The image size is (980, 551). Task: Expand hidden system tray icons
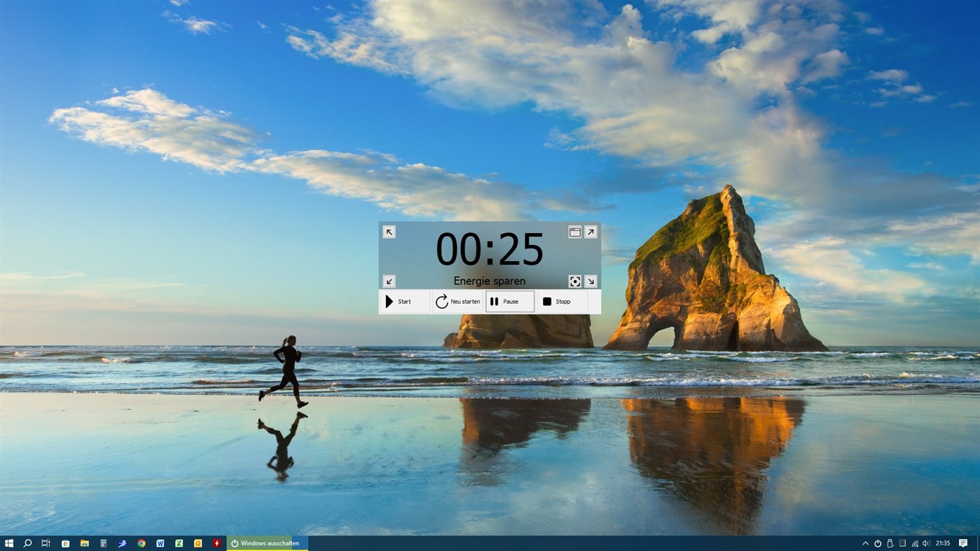click(x=865, y=543)
